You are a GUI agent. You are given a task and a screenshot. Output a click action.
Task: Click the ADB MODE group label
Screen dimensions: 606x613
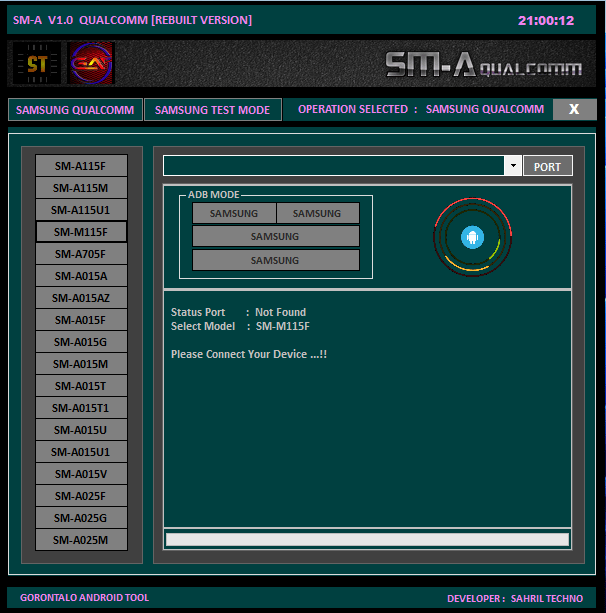(213, 195)
